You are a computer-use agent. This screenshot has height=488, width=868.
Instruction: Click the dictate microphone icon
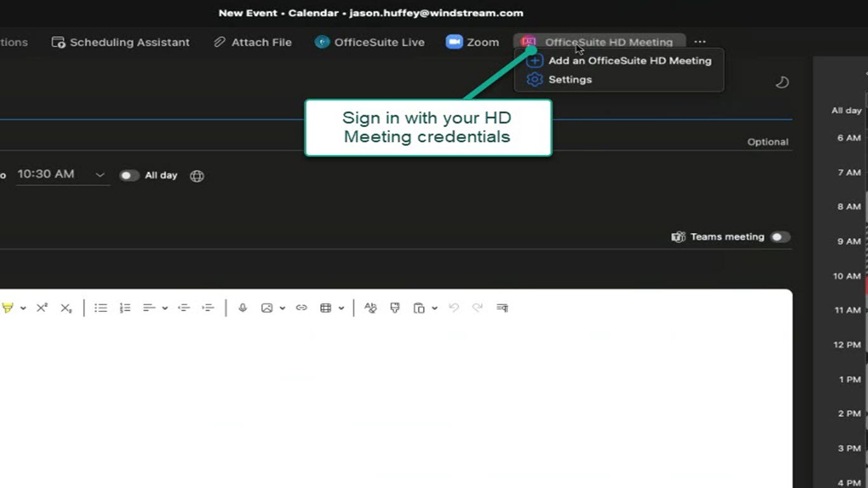click(242, 308)
